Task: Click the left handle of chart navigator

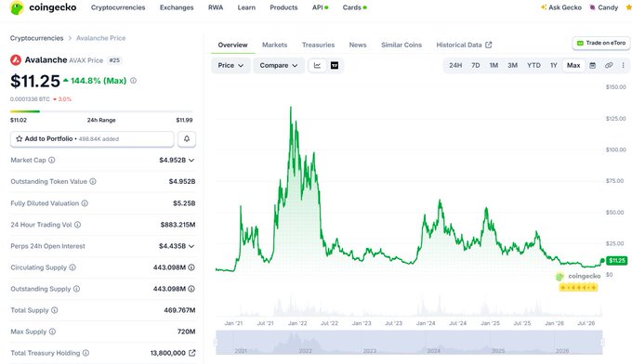Action: pos(216,343)
